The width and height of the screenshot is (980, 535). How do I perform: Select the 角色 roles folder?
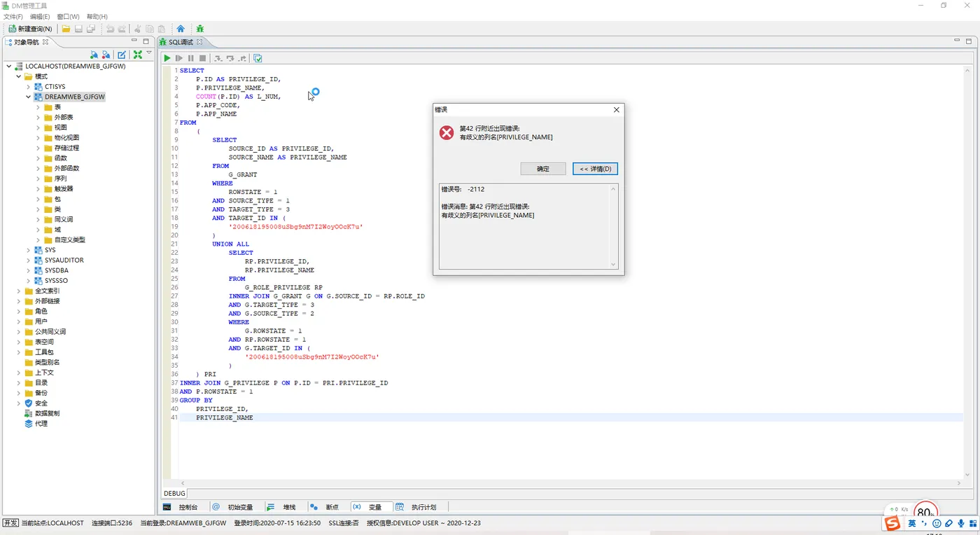[x=41, y=311]
